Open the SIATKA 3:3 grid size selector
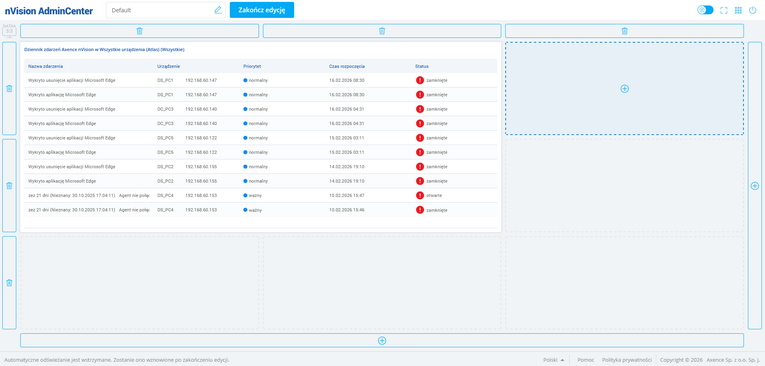The width and height of the screenshot is (765, 366). 9,30
